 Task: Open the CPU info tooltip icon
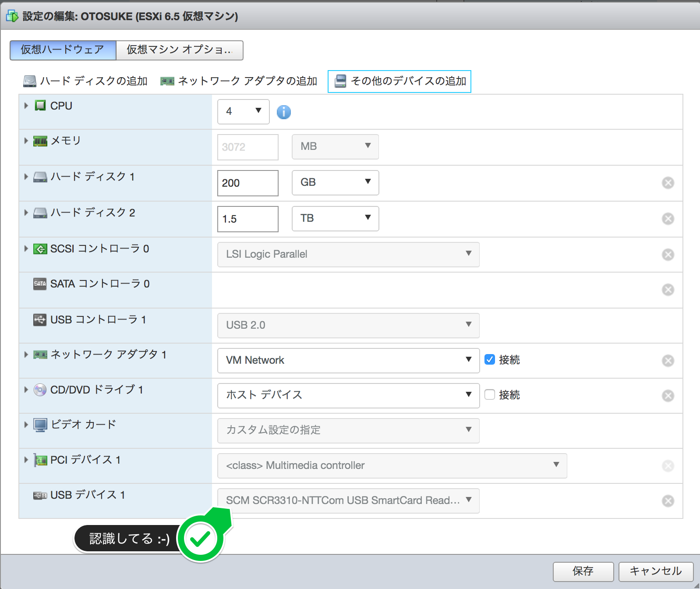(284, 112)
